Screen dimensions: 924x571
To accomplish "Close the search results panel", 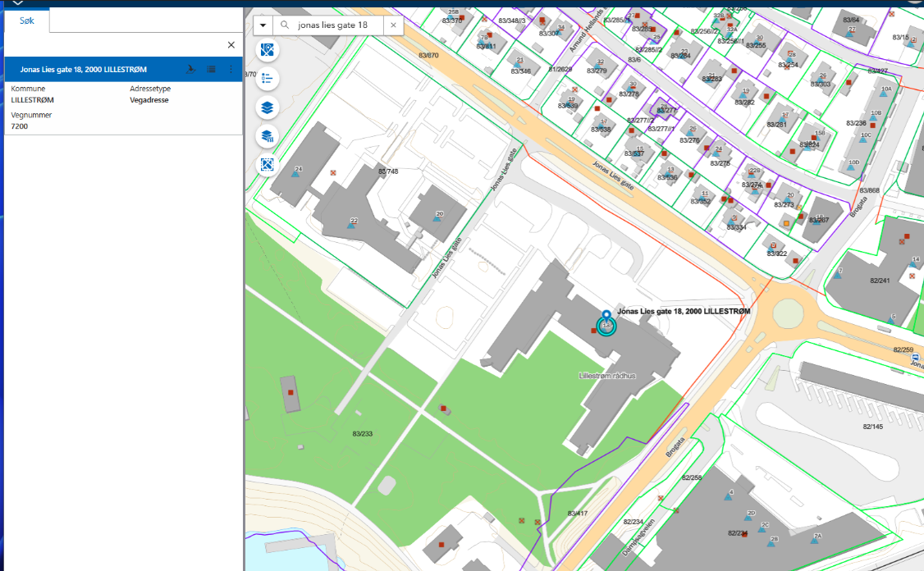I will coord(231,45).
